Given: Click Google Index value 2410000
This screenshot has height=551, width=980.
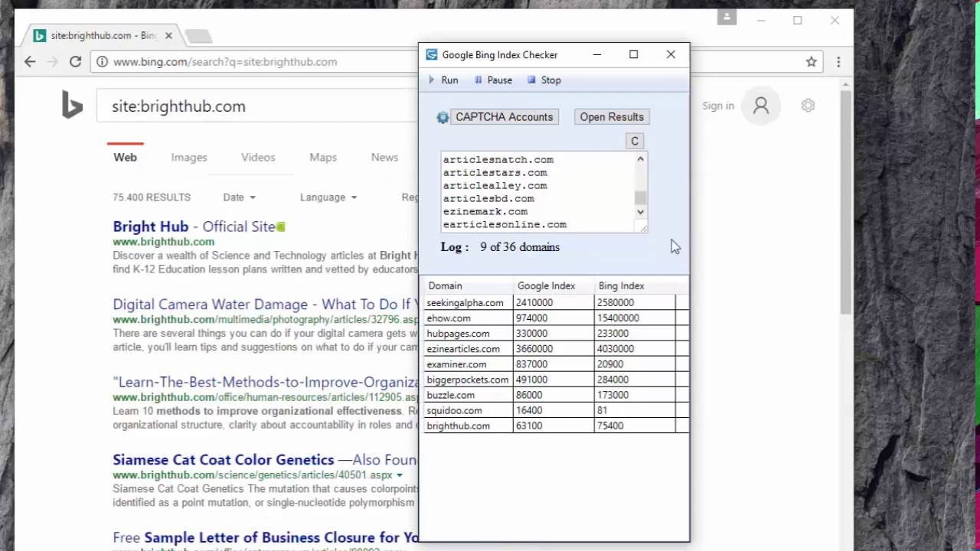Looking at the screenshot, I should pos(554,303).
